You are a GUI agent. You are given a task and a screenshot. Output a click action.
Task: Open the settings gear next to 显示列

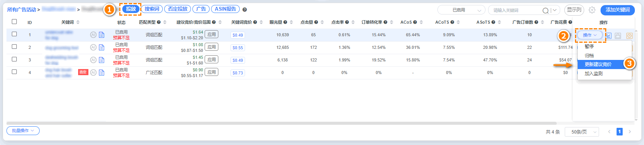592,10
